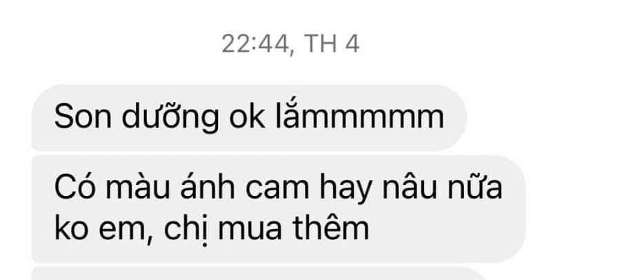Select the "Son dưỡng ok lắmmmmm" message bubble

pos(248,118)
